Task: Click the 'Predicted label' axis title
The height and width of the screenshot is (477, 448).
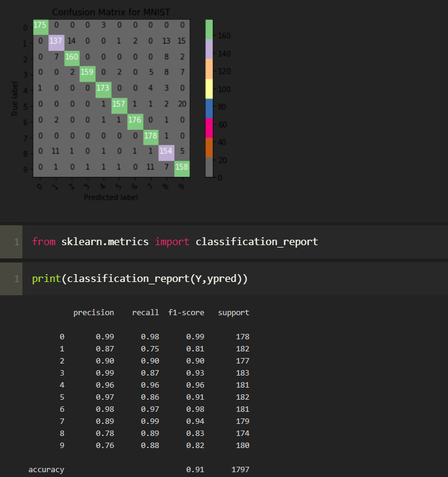Action: [x=111, y=197]
